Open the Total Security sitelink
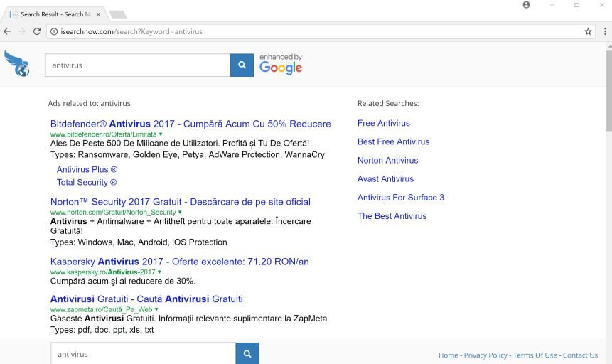The image size is (612, 364). pos(87,183)
